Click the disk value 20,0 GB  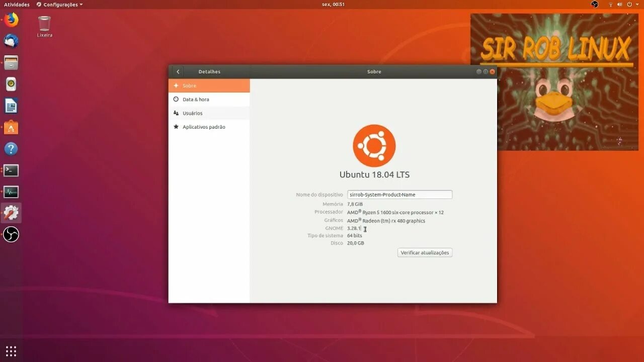355,243
